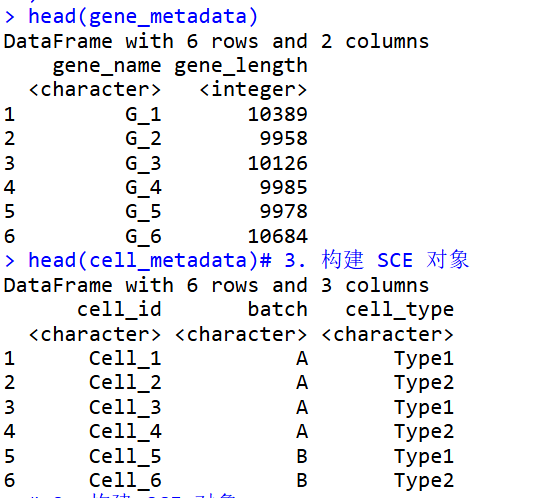Click the head(gene_metadata) command text
The width and height of the screenshot is (557, 498).
point(143,17)
